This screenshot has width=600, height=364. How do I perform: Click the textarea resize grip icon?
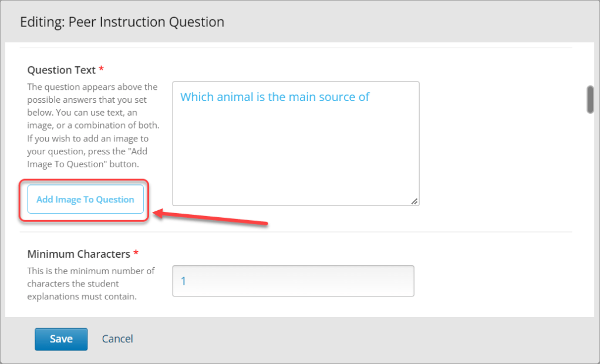coord(414,201)
